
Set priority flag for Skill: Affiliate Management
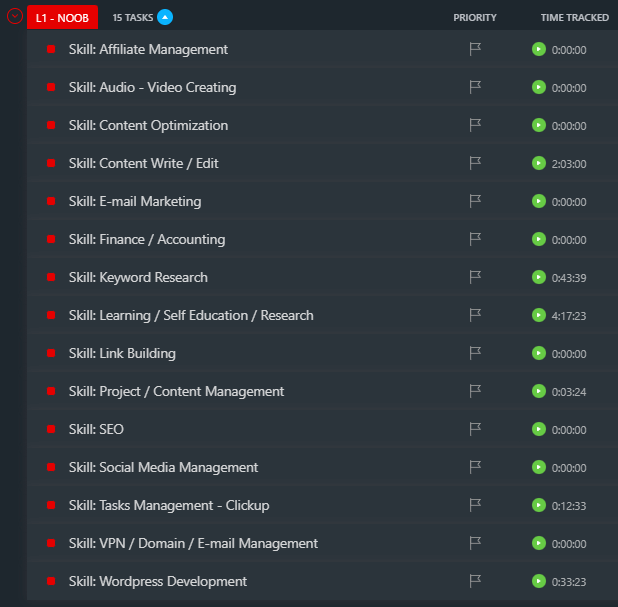(475, 49)
